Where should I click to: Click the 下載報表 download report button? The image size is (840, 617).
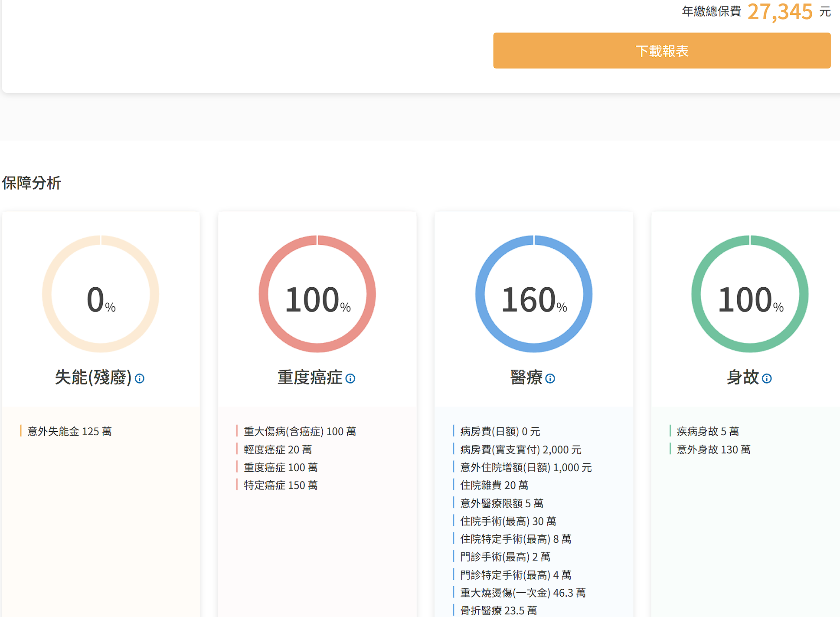(661, 51)
